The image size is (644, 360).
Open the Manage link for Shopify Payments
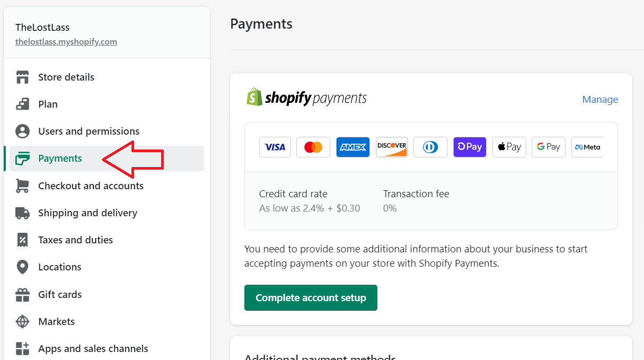click(600, 99)
